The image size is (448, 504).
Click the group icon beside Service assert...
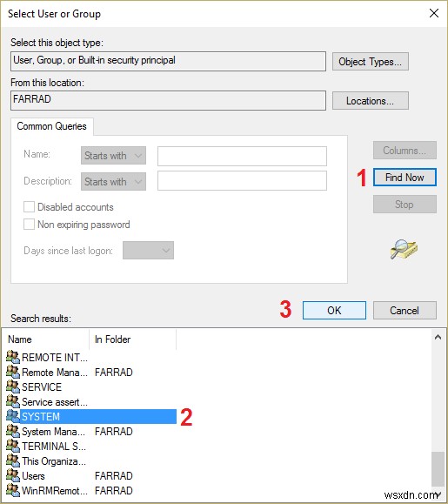point(13,401)
